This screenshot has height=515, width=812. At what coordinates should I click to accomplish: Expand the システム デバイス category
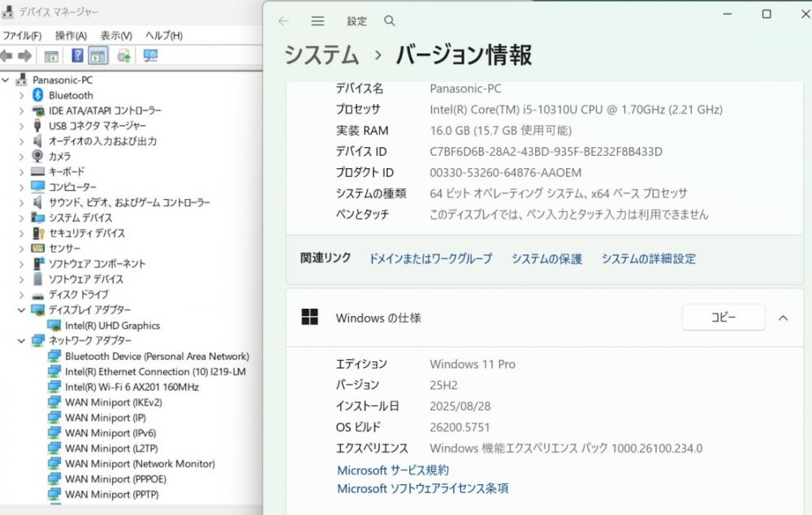[21, 218]
